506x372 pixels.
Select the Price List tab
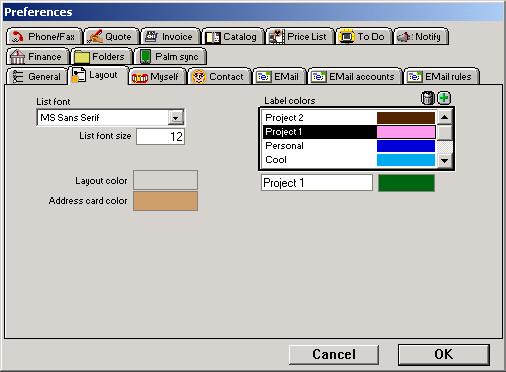point(300,36)
